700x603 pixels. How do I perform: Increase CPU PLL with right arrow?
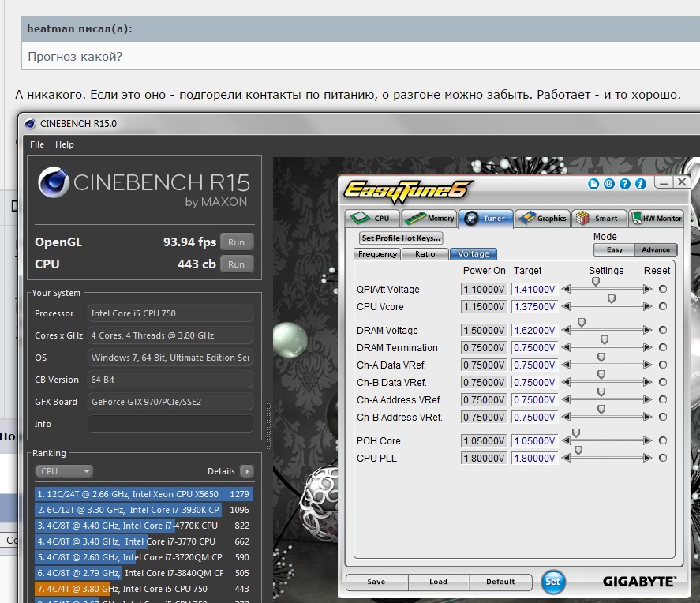pyautogui.click(x=648, y=459)
